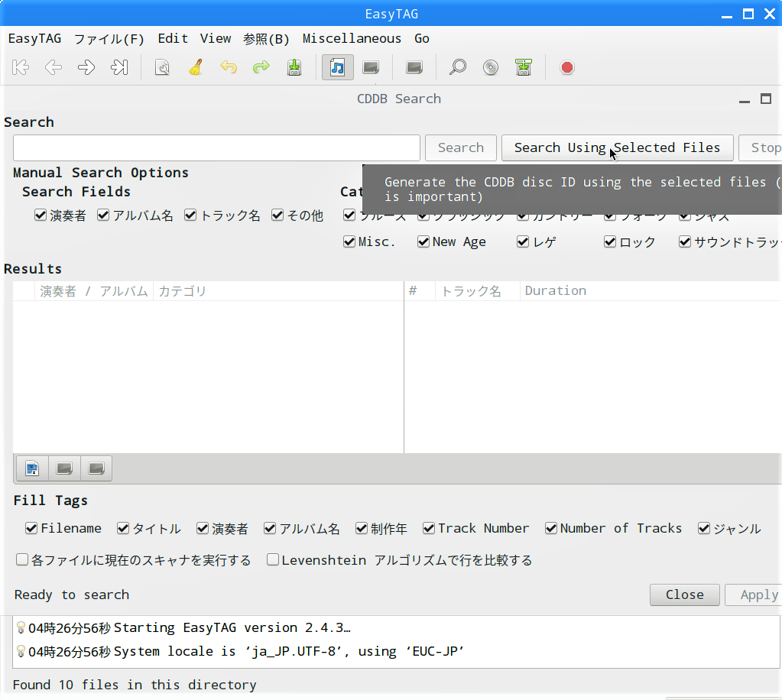Undo last change with yellow arrow icon
The width and height of the screenshot is (782, 700).
tap(229, 67)
